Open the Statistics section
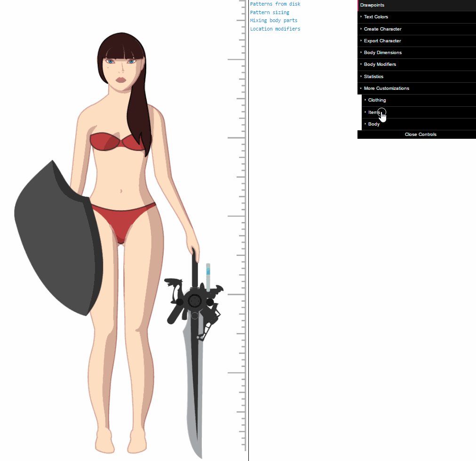Screen dimensions: 476x461 pos(373,77)
